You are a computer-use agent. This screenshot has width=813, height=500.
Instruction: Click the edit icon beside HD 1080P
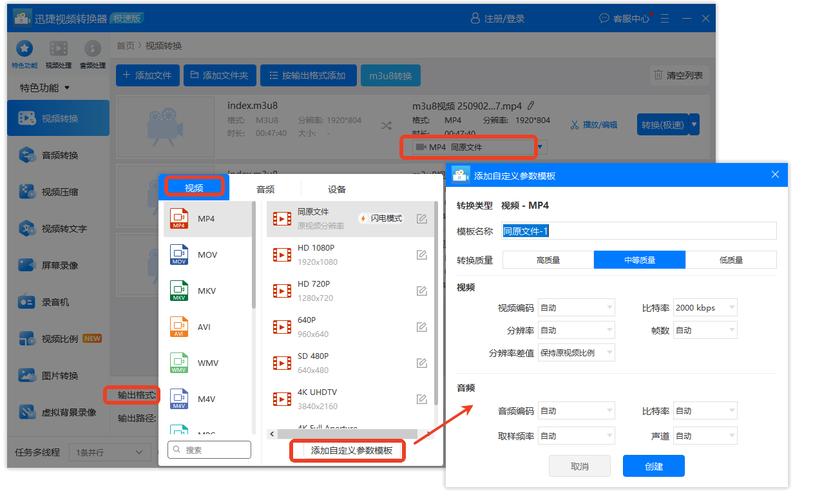[421, 255]
